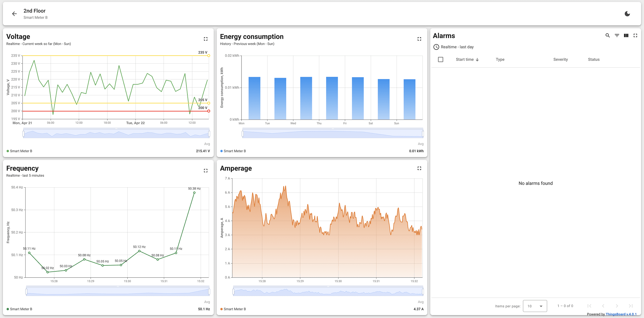644x318 pixels.
Task: Toggle dark mode with the moon icon
Action: (x=627, y=14)
